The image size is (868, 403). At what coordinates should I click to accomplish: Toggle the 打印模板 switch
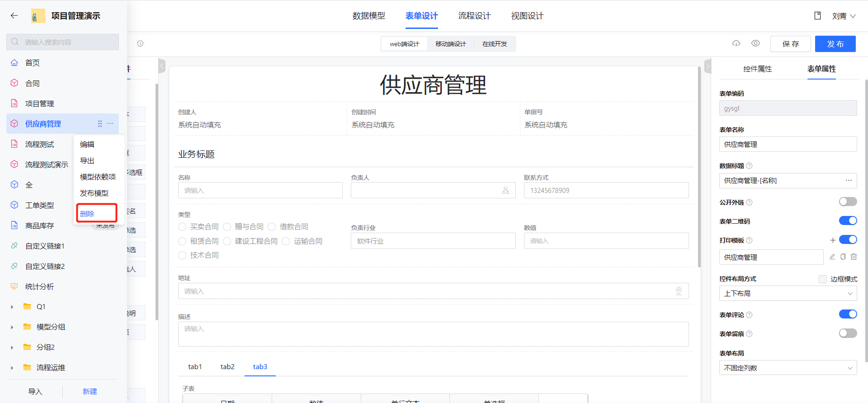click(x=848, y=239)
